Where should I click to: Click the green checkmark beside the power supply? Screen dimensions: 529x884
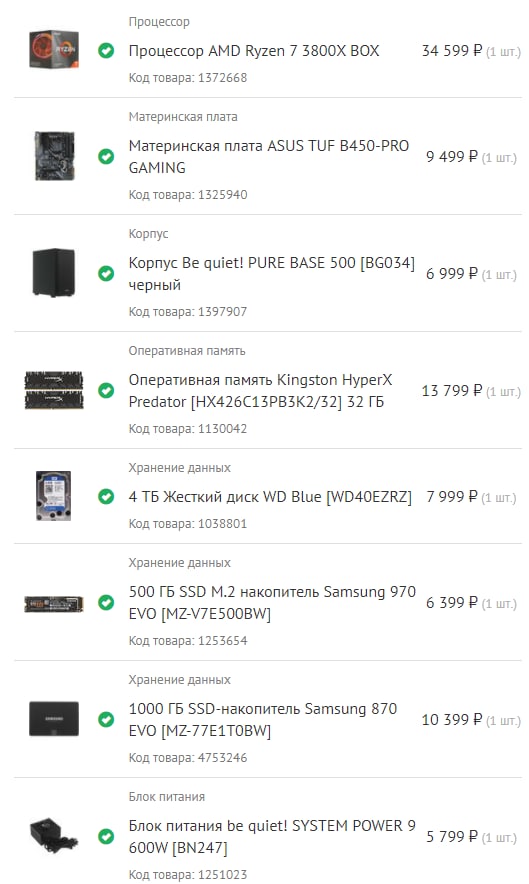pyautogui.click(x=106, y=837)
